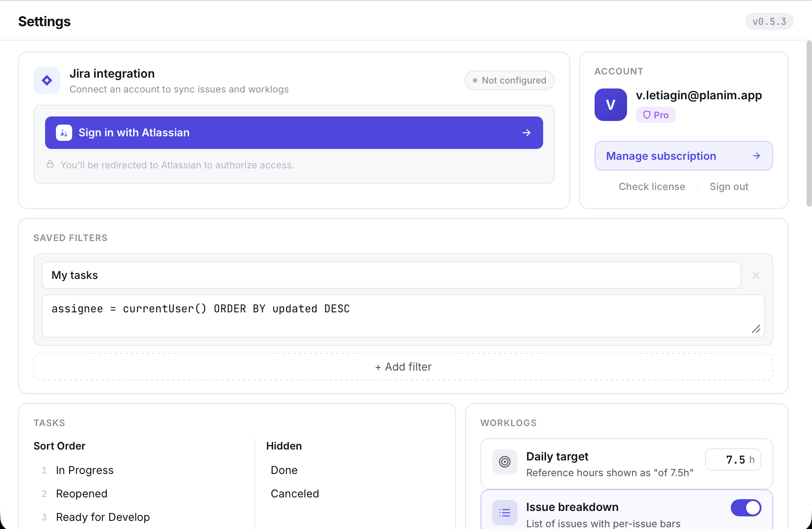Click the v0.5.3 version badge
Viewport: 812px width, 529px height.
[x=770, y=21]
